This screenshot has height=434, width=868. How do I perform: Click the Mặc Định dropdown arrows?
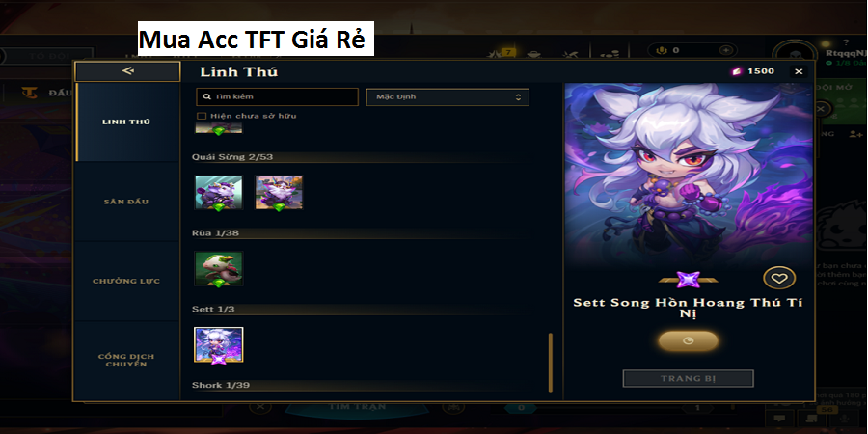click(518, 96)
